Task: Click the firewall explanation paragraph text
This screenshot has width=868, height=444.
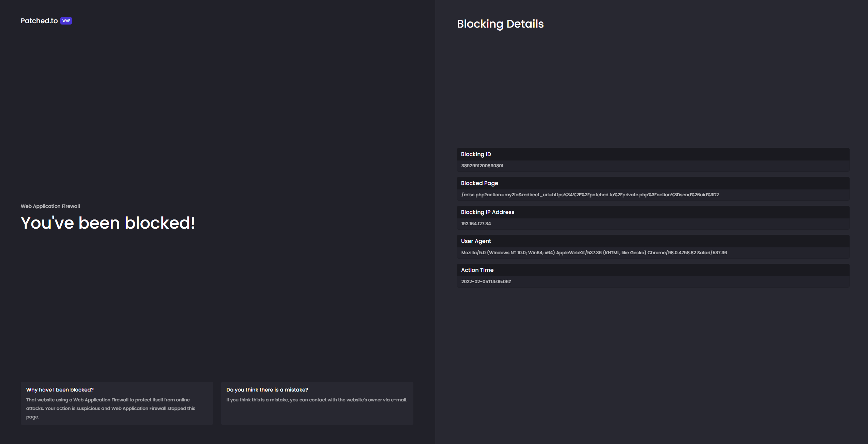Action: pyautogui.click(x=110, y=408)
